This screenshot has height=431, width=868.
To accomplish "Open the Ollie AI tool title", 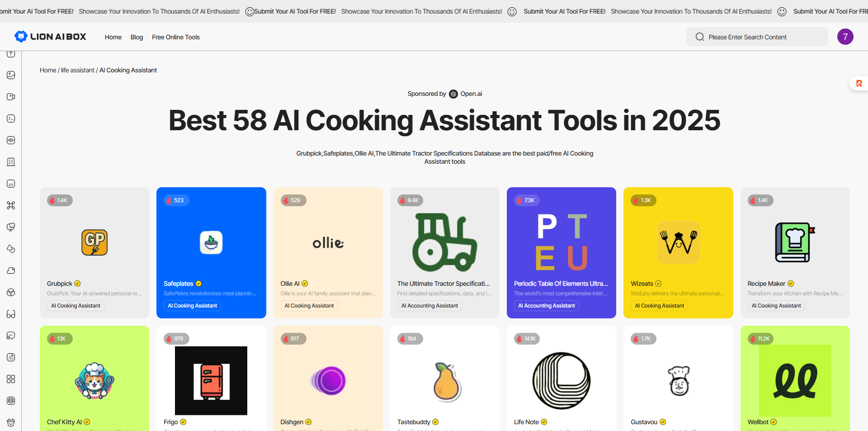I will (290, 284).
